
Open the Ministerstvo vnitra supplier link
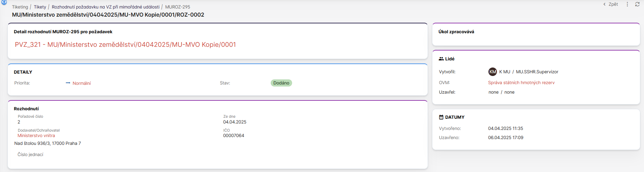(36, 135)
